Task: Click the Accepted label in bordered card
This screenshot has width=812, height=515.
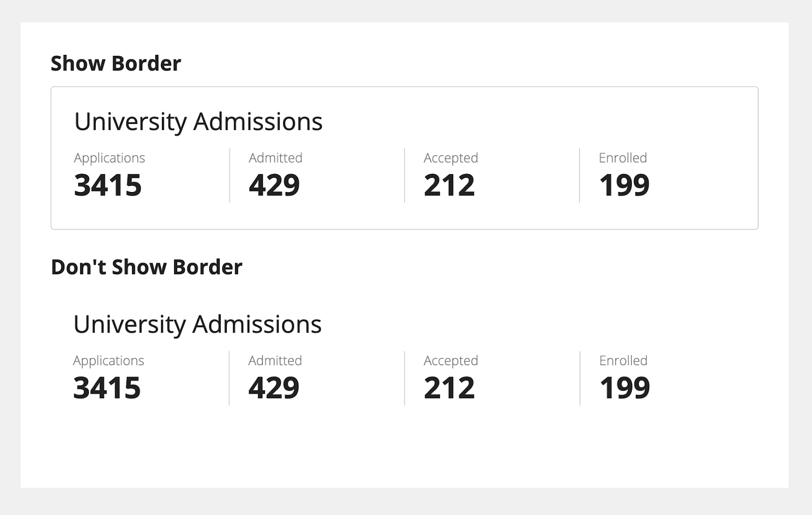Action: point(450,158)
